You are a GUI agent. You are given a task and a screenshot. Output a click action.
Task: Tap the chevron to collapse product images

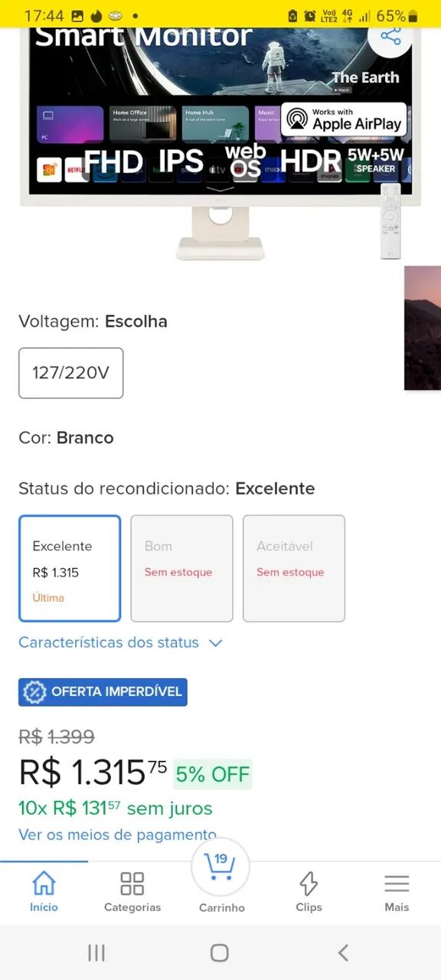point(220,188)
